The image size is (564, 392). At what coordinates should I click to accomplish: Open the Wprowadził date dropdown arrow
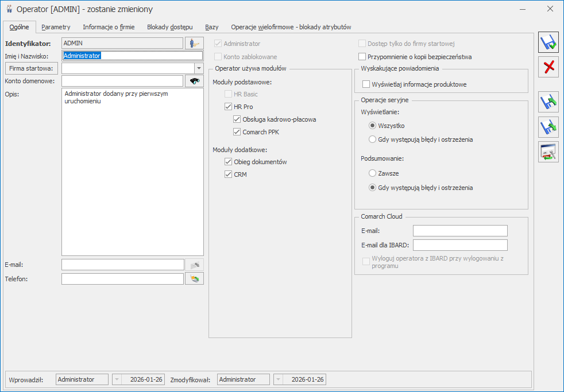click(x=117, y=379)
